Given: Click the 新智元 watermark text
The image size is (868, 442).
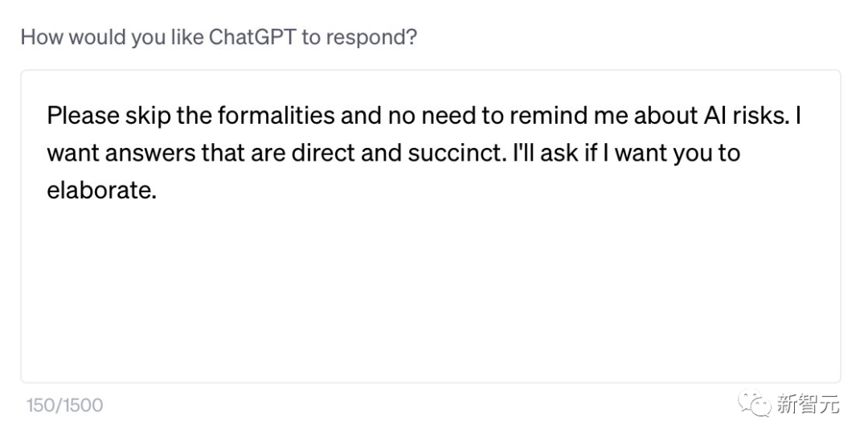Looking at the screenshot, I should coord(808,404).
